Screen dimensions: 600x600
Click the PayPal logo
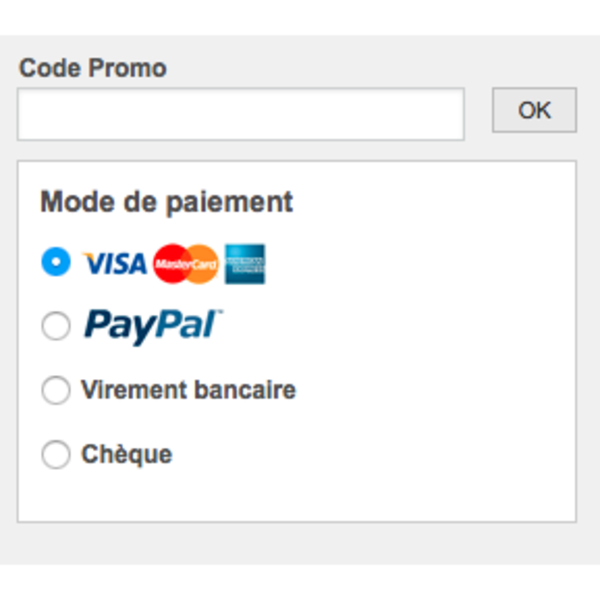[153, 326]
